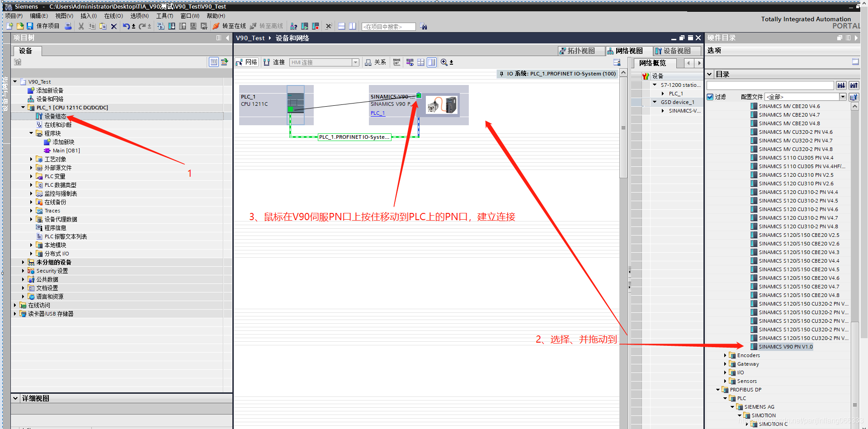Open the 项目(P) menu
868x429 pixels.
(14, 16)
